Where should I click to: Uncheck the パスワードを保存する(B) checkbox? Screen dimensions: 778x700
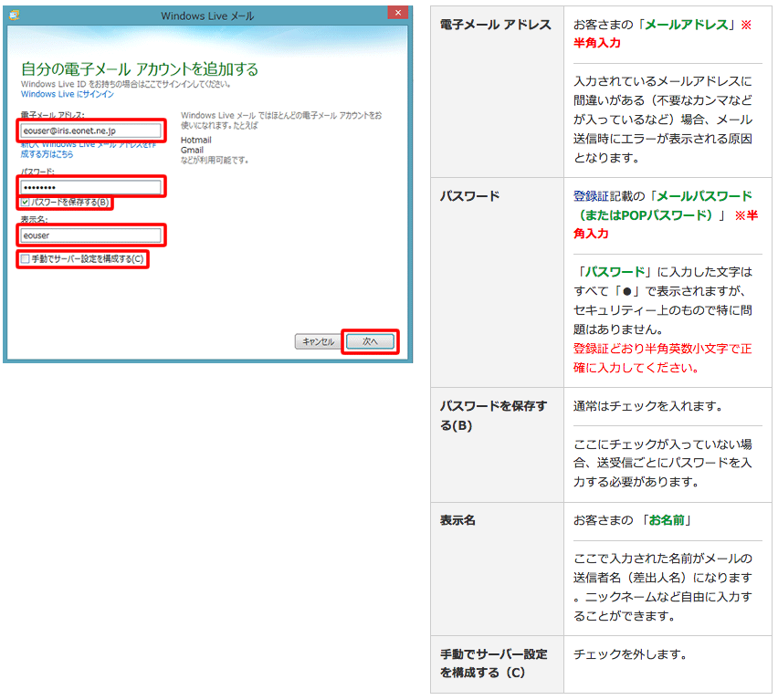26,202
